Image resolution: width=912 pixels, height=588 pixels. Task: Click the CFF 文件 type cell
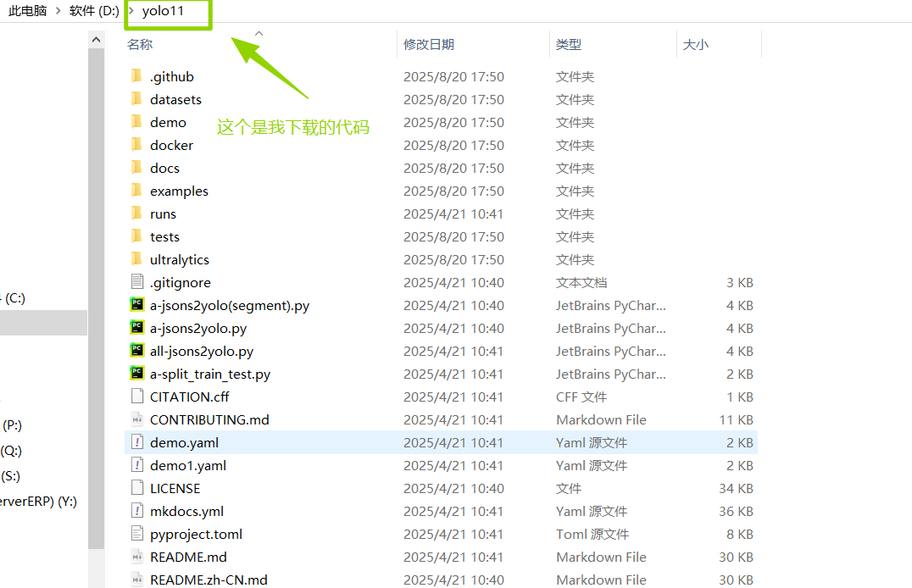coord(581,397)
